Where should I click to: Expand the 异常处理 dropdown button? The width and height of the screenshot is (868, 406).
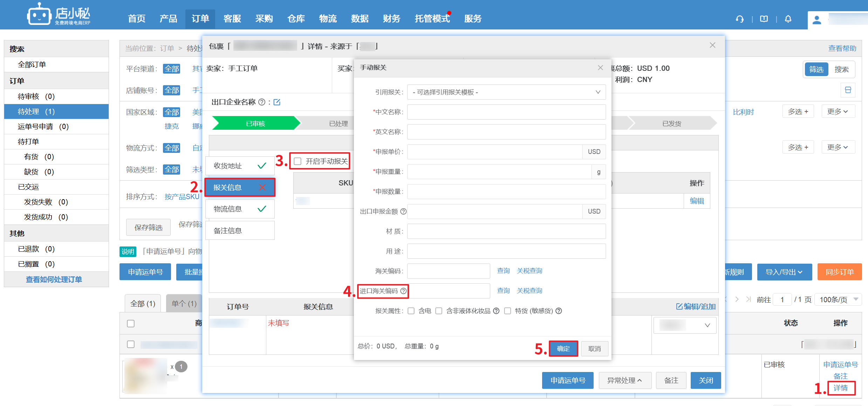624,380
